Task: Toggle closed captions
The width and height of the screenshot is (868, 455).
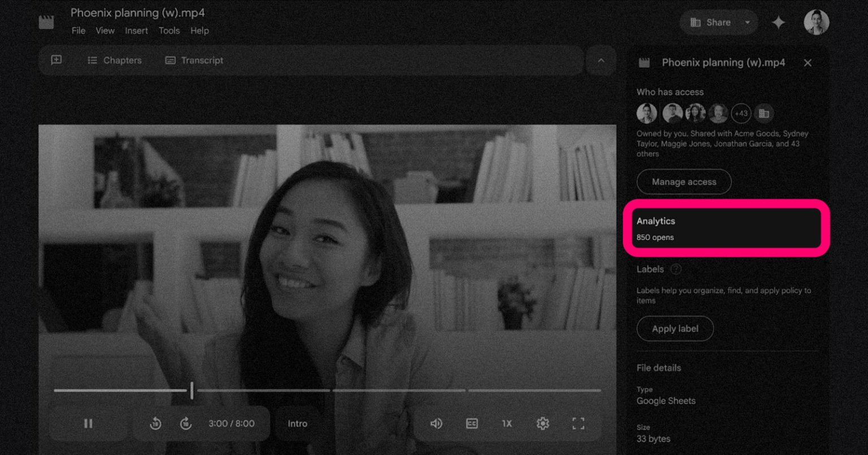Action: (x=472, y=423)
